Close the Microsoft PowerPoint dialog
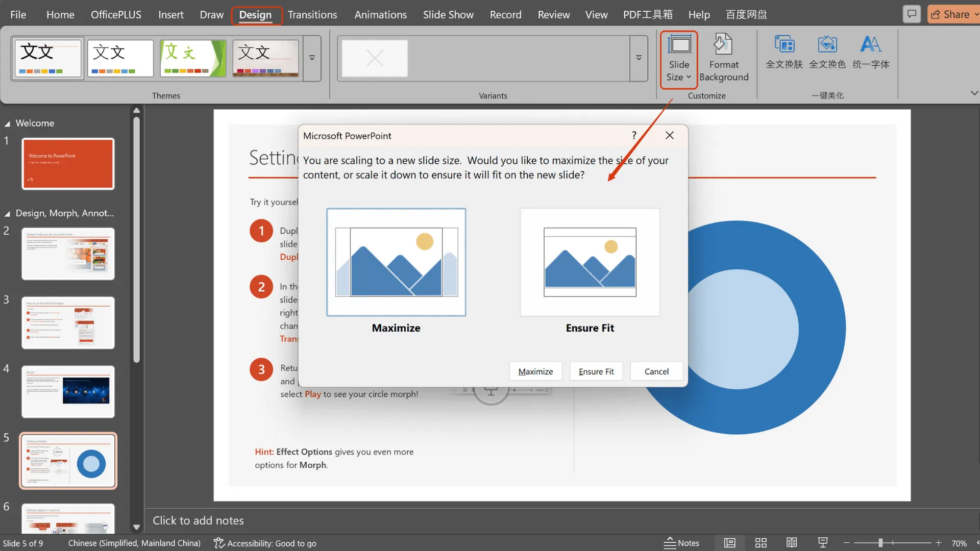Viewport: 980px width, 551px height. 670,135
